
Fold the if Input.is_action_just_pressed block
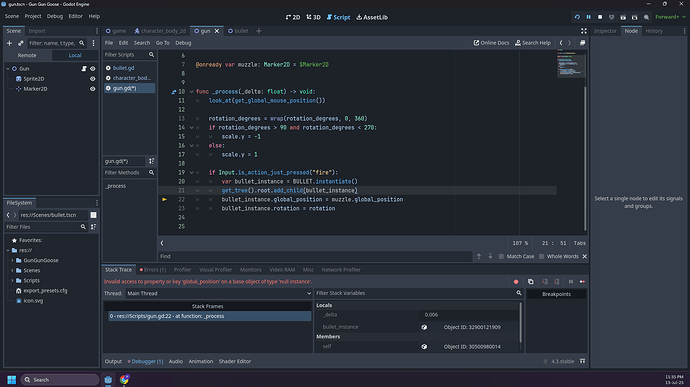191,173
